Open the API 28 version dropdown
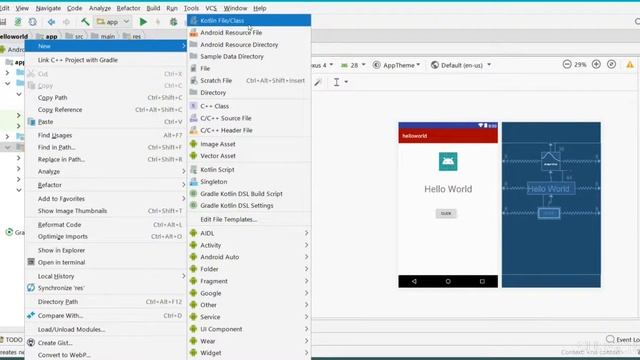This screenshot has width=640, height=360. (353, 65)
